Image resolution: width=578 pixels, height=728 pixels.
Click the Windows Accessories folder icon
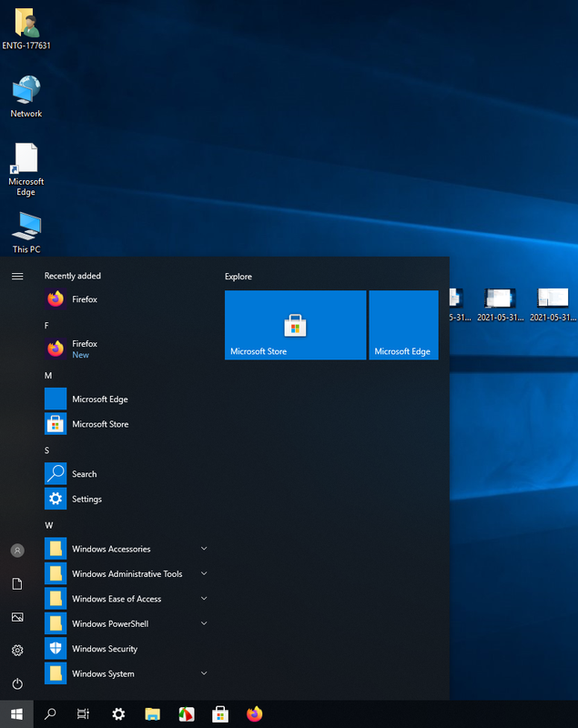[56, 549]
